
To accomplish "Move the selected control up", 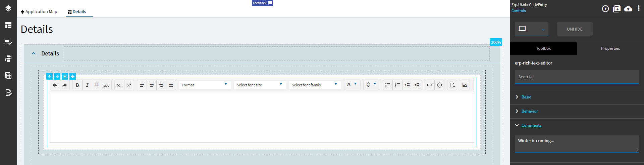I will pyautogui.click(x=50, y=76).
